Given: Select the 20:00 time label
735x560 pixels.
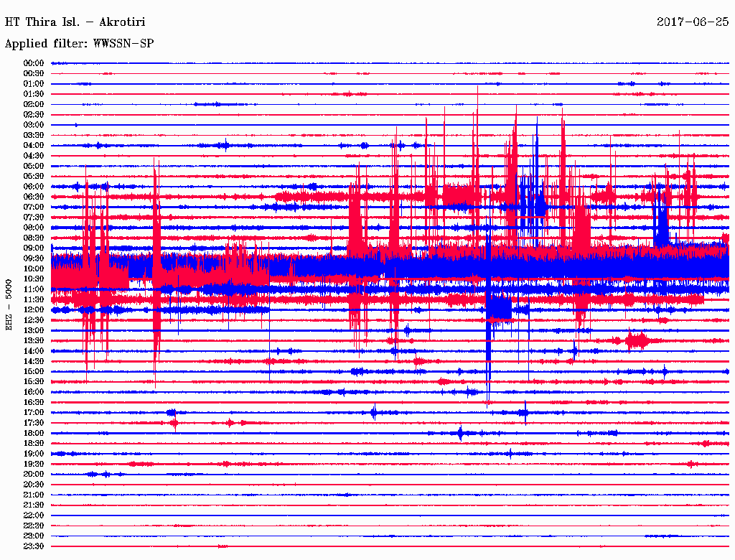Looking at the screenshot, I should [33, 475].
